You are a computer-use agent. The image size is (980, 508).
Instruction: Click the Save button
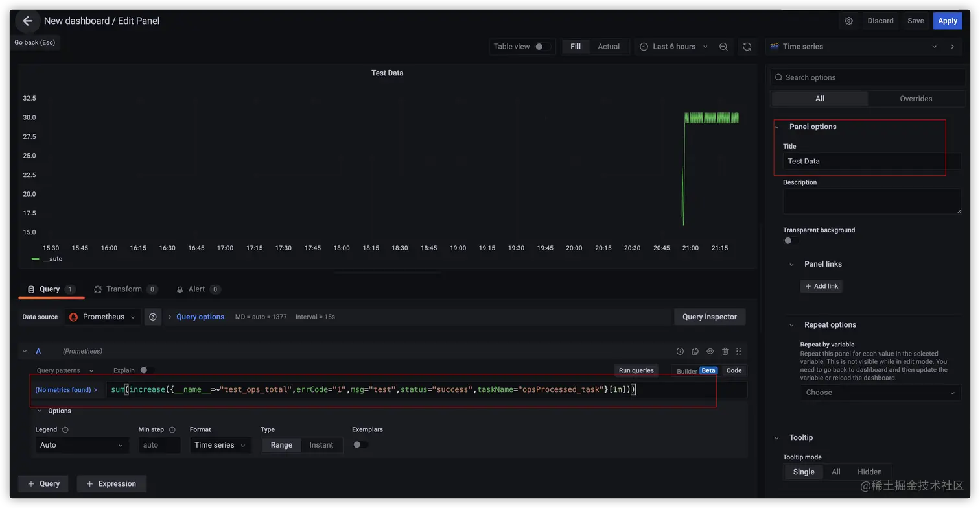coord(915,21)
